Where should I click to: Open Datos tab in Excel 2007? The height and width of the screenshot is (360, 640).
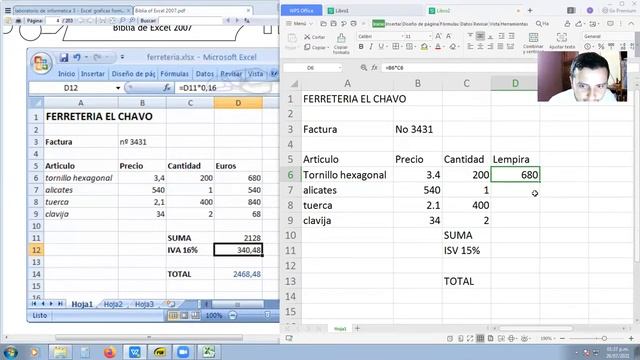point(204,74)
